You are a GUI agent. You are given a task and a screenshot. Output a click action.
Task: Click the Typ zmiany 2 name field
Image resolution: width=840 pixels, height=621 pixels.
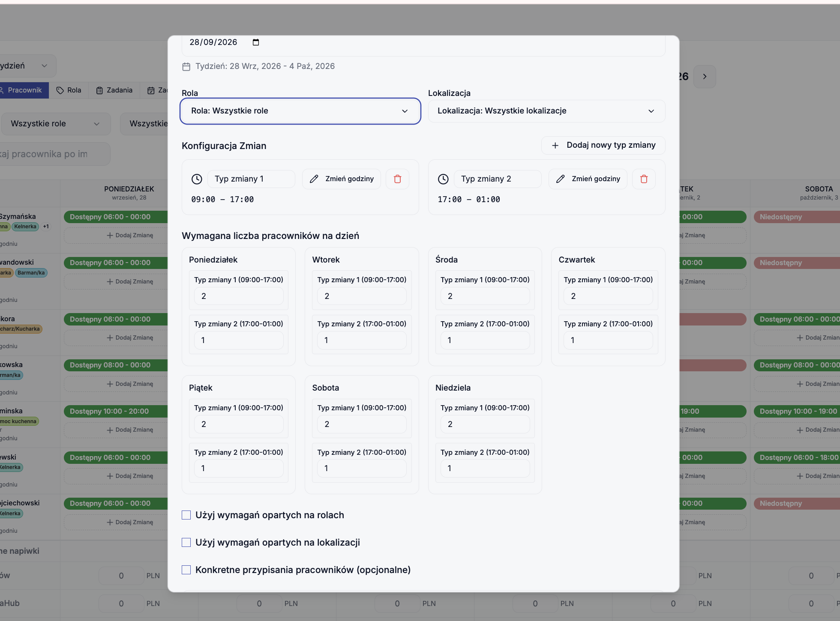498,179
